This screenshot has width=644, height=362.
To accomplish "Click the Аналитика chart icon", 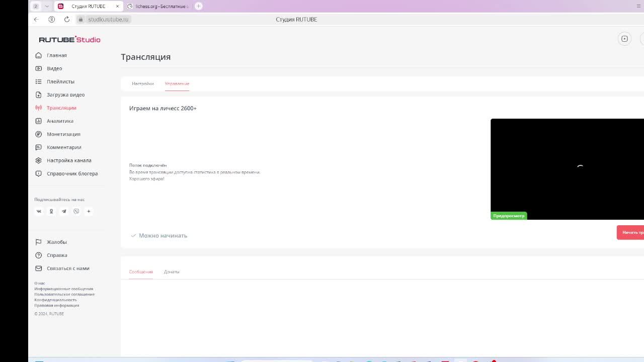I will click(x=38, y=121).
